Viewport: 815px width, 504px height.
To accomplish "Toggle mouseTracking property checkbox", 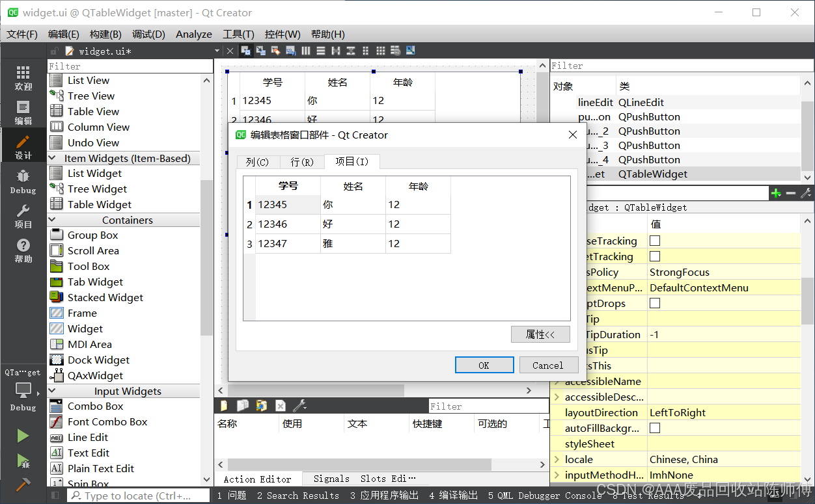I will pos(655,241).
